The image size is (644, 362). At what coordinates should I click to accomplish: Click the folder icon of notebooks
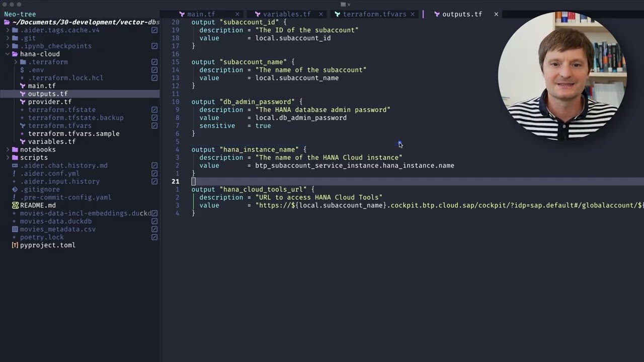point(15,150)
